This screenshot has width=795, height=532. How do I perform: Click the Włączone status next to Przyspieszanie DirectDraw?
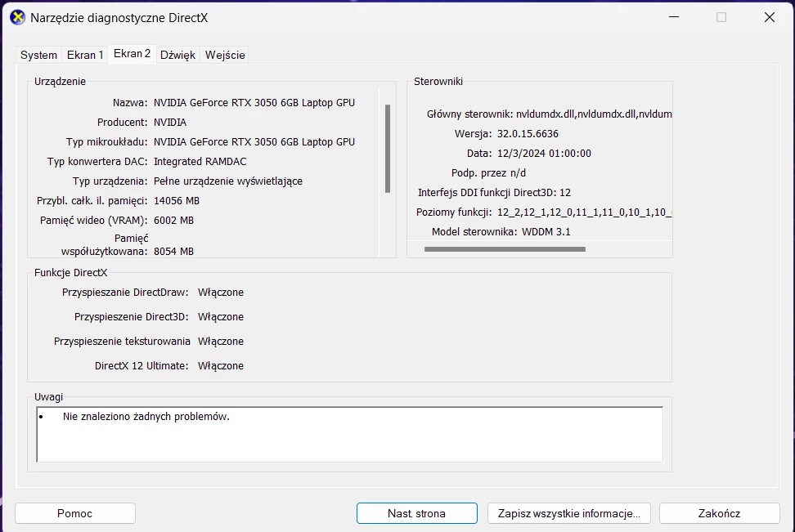pyautogui.click(x=220, y=292)
